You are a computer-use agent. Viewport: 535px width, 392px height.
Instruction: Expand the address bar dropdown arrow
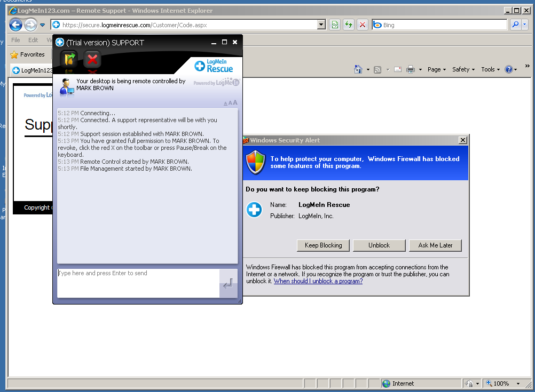(x=321, y=25)
